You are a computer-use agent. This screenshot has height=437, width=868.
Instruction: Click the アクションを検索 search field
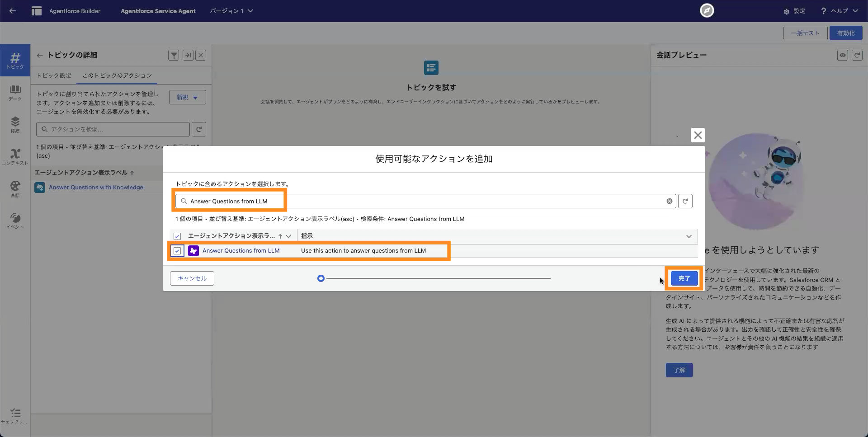pos(113,129)
